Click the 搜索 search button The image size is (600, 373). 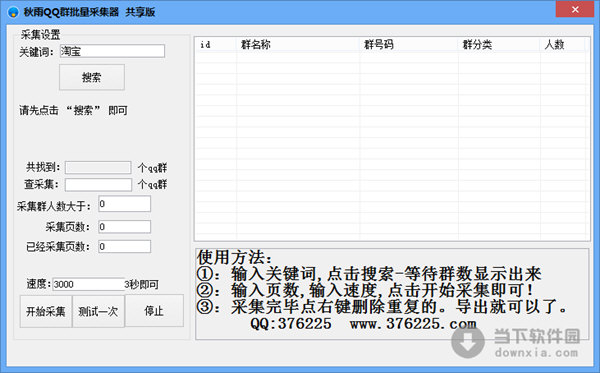tap(92, 77)
